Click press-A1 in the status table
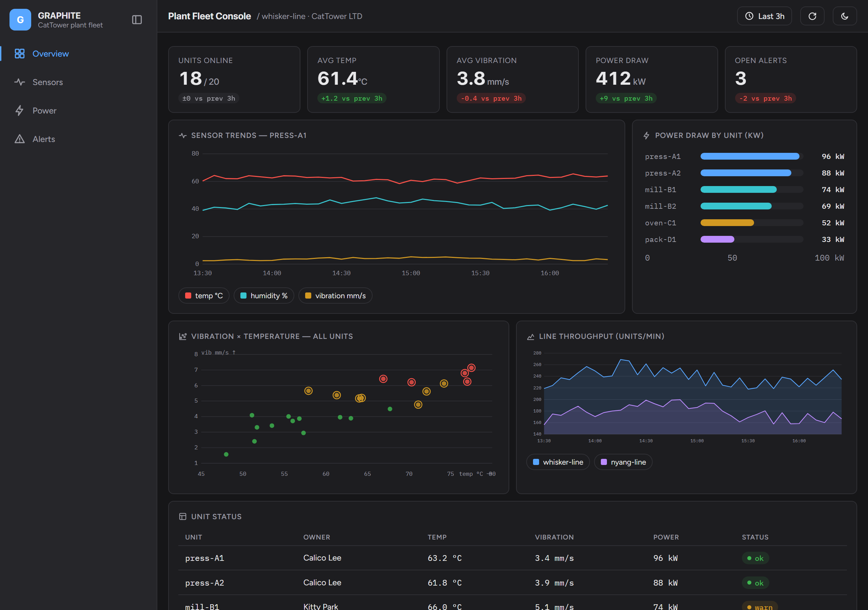The image size is (868, 610). (204, 558)
